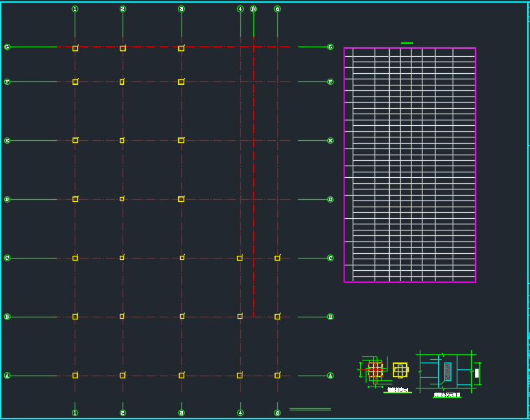
Task: Select the reinforcement detail with red crosshair
Action: 375,370
